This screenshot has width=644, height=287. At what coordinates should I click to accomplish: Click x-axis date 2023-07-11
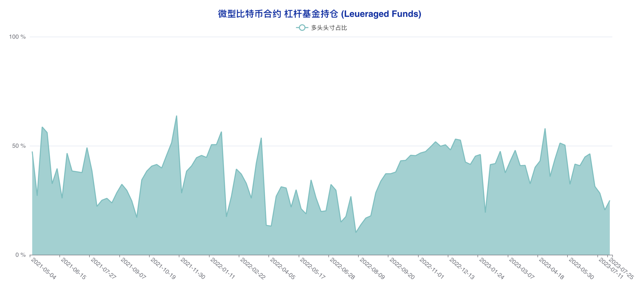tap(611, 269)
